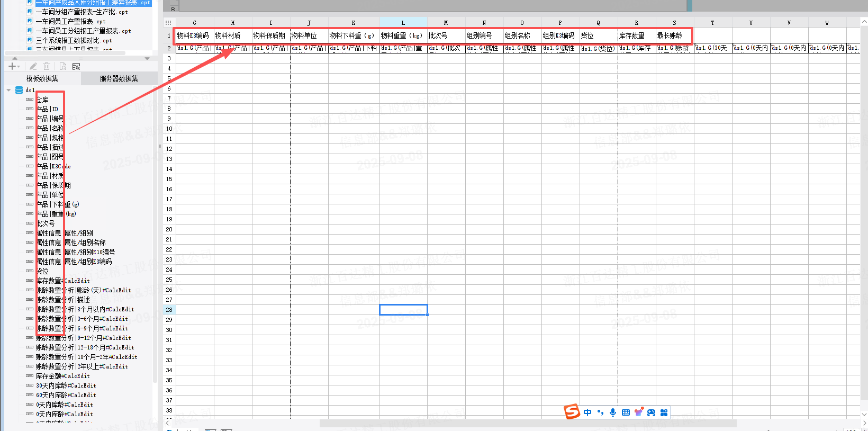Click the field icon next to 货位
The height and width of the screenshot is (431, 868).
[x=30, y=271]
